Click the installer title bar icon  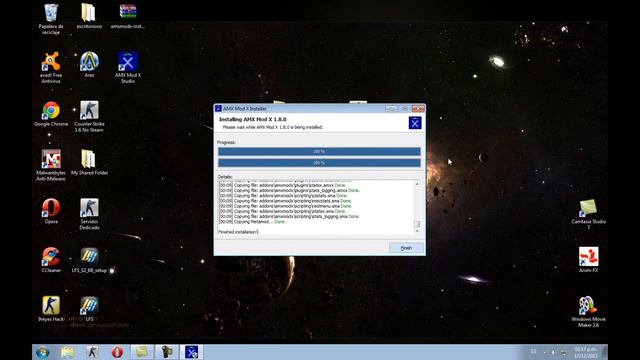coord(218,109)
